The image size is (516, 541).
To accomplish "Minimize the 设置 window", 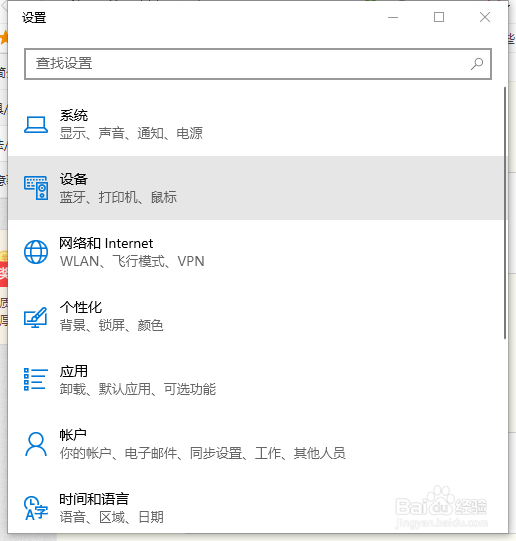I will [393, 17].
